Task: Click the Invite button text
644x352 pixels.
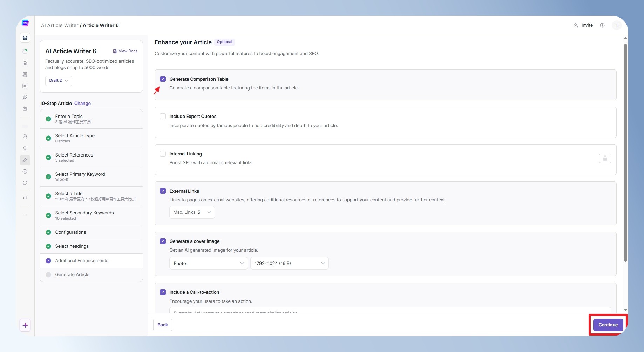Action: pyautogui.click(x=587, y=25)
